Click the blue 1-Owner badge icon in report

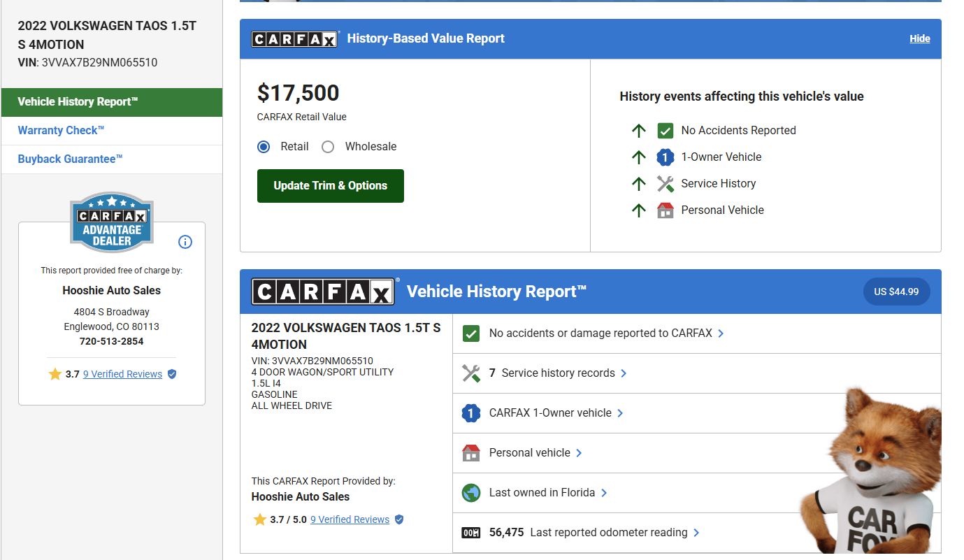(x=471, y=413)
